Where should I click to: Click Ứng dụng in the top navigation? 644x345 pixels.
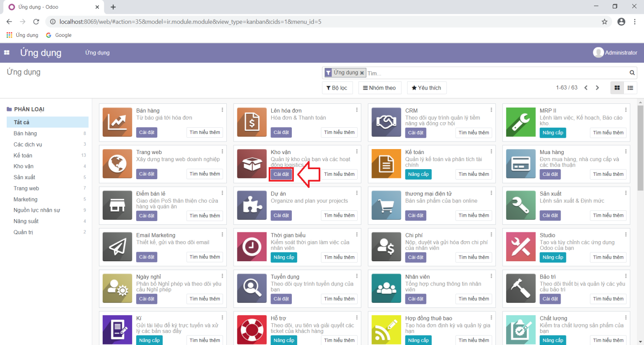pos(97,52)
